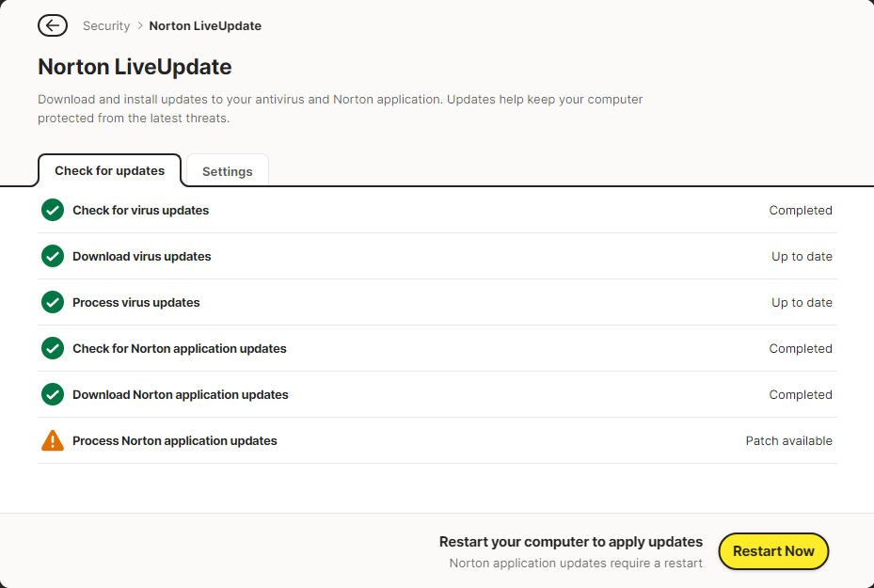Go to Security in the breadcrumb
Viewport: 874px width, 588px height.
tap(106, 25)
